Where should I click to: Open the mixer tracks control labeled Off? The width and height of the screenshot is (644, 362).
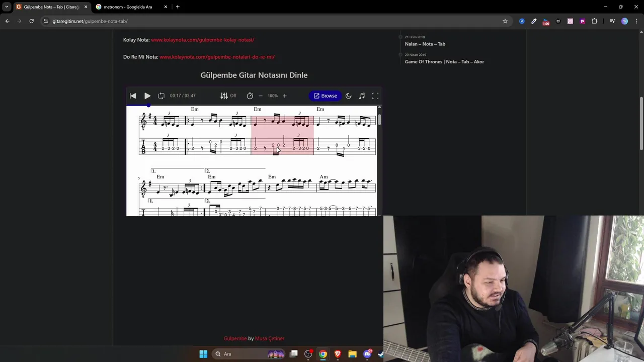pos(228,96)
